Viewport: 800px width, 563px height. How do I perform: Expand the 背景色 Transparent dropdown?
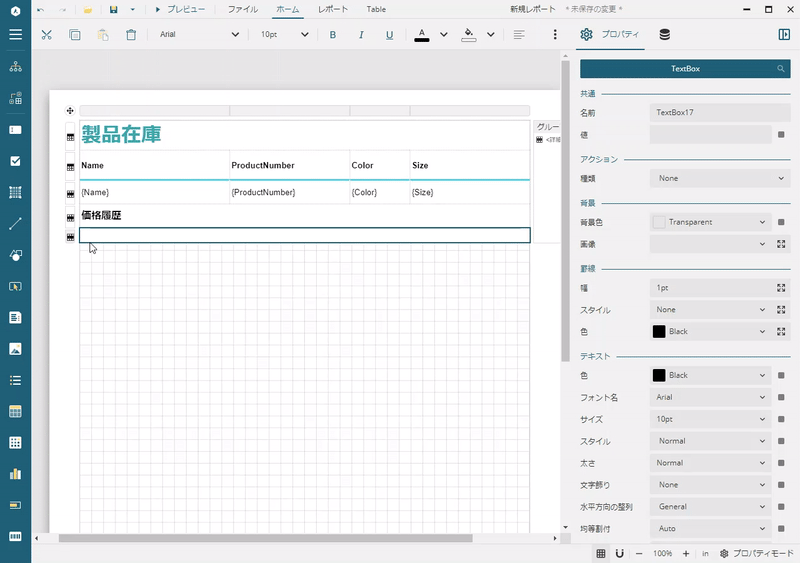click(710, 222)
